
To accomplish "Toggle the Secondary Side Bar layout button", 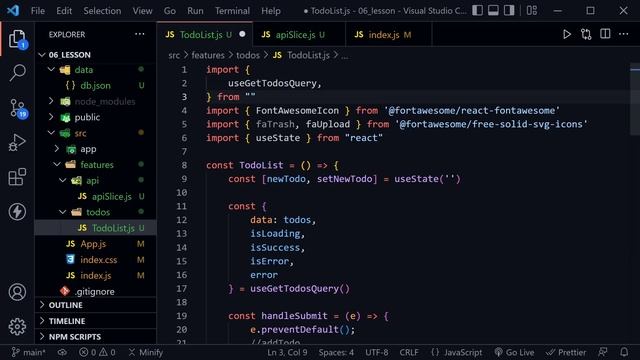I will [509, 10].
